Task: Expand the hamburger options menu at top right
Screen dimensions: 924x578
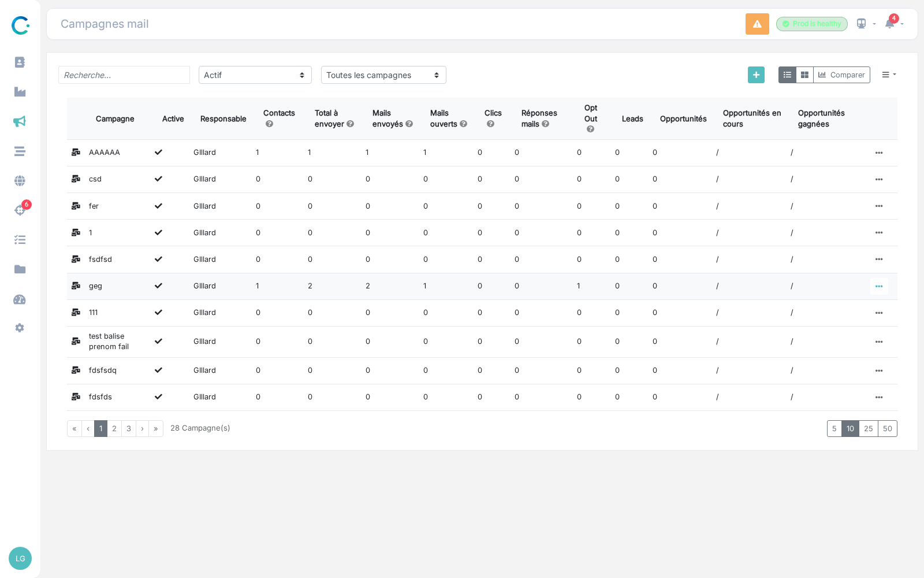Action: tap(889, 75)
